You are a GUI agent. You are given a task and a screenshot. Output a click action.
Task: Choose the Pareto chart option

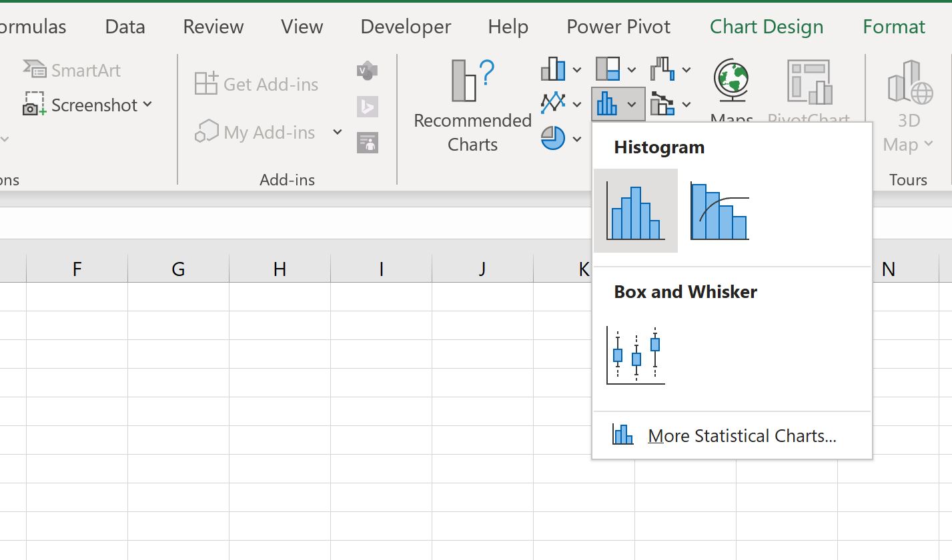(719, 211)
